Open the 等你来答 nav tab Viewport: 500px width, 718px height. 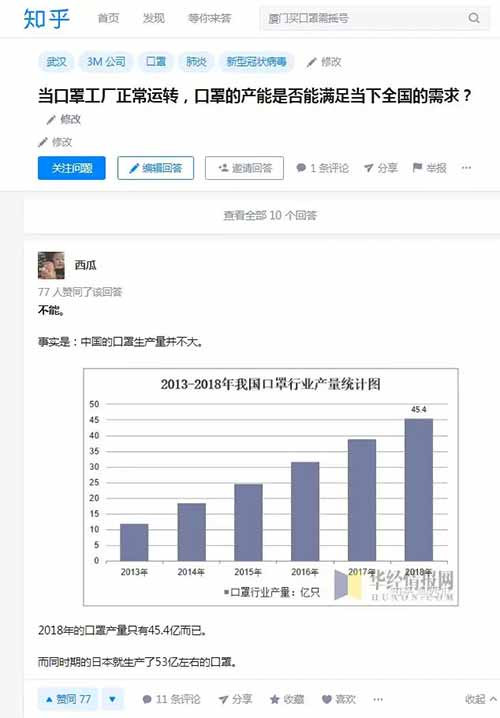(x=210, y=18)
